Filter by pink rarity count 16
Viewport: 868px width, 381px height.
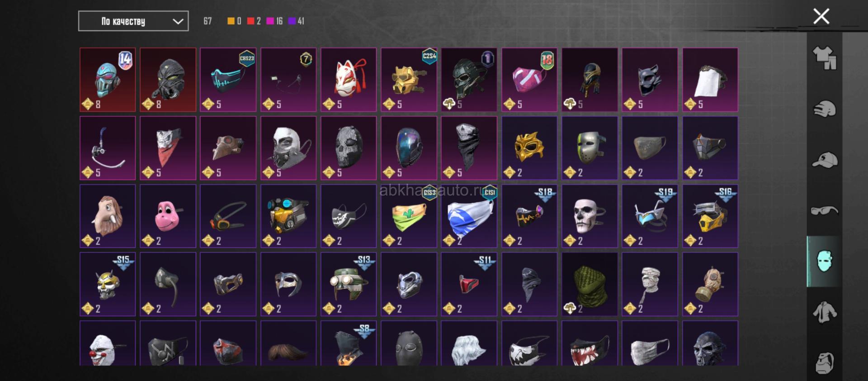275,21
